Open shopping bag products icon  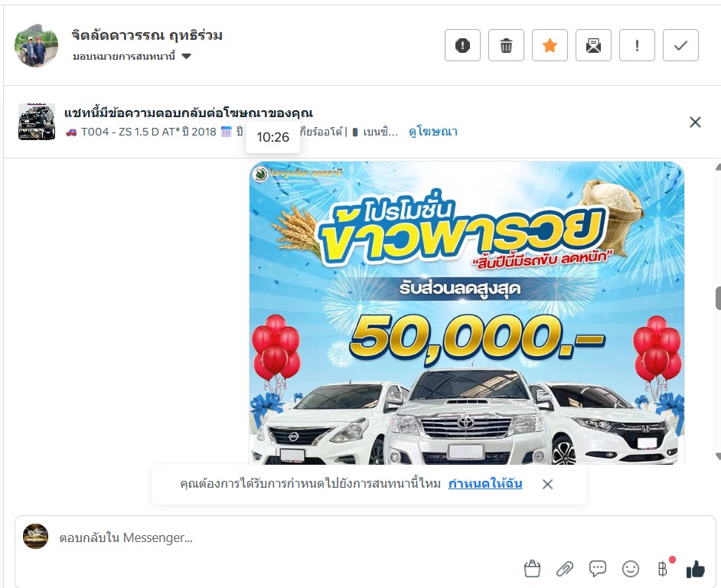click(532, 569)
